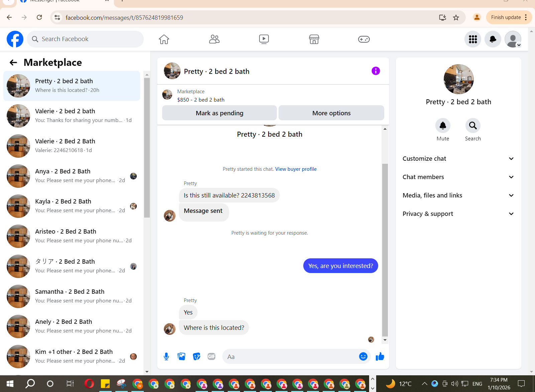Open the Menu grid icon
535x392 pixels.
(473, 39)
